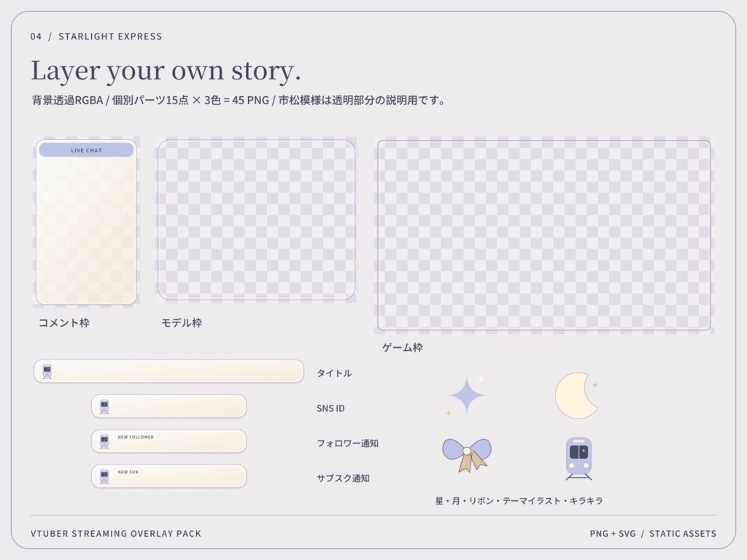747x560 pixels.
Task: Click the SNS ID label
Action: [330, 408]
